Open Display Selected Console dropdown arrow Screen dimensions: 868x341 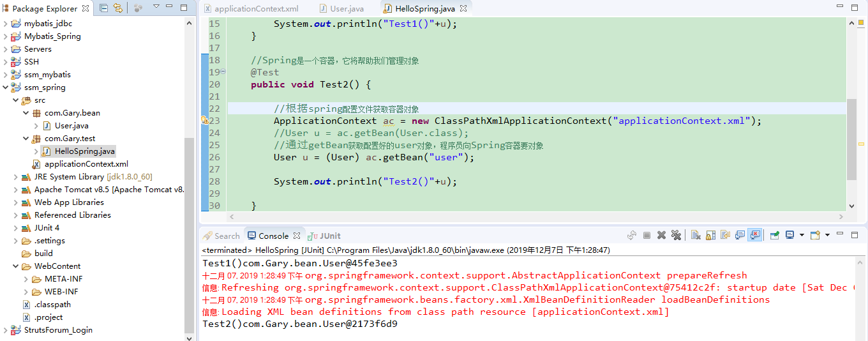(802, 236)
